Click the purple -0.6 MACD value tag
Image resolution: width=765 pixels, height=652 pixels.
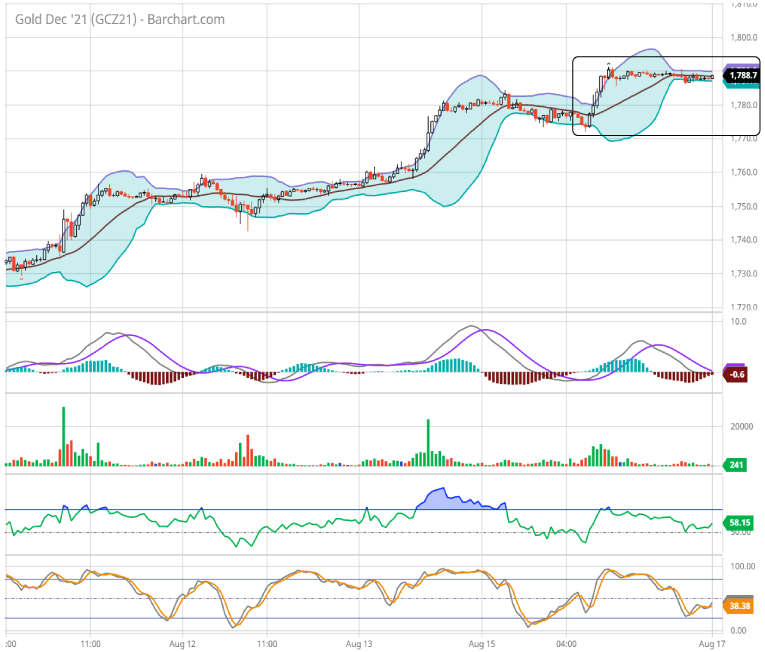click(739, 375)
